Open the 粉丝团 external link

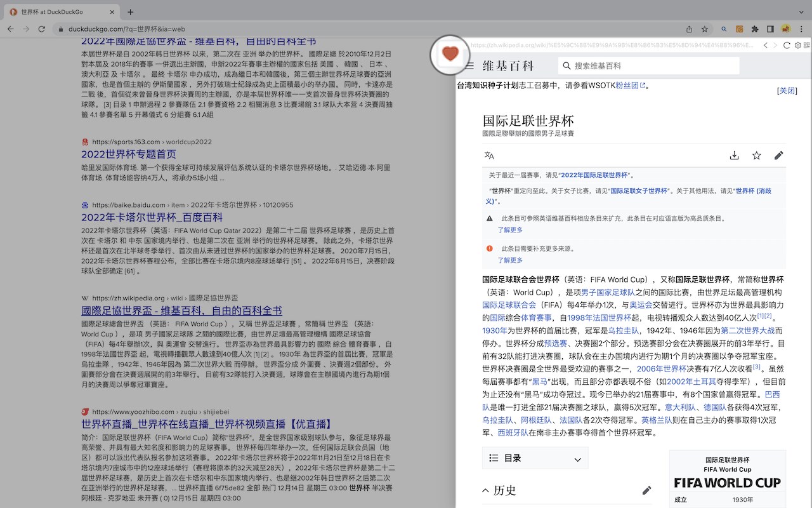[x=631, y=85]
